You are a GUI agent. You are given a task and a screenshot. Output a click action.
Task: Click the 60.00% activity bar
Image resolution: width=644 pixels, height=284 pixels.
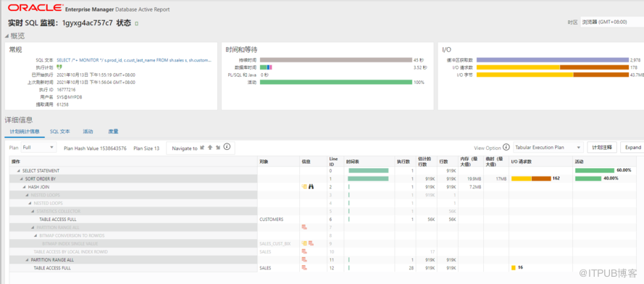click(x=595, y=170)
